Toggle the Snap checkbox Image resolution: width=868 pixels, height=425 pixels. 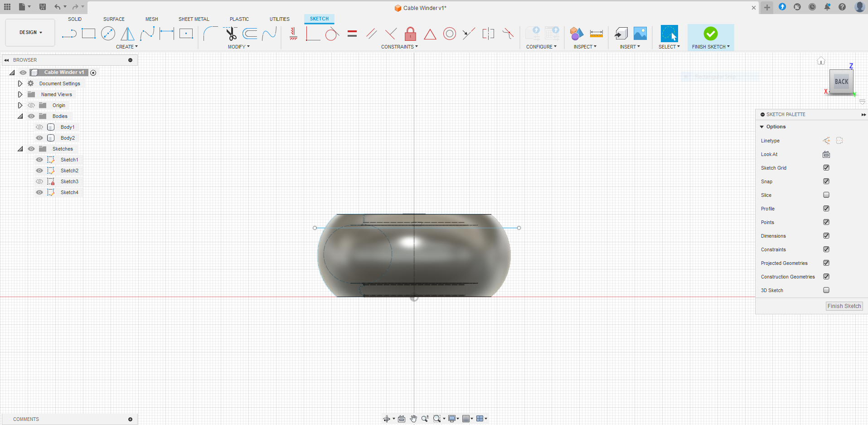[826, 181]
